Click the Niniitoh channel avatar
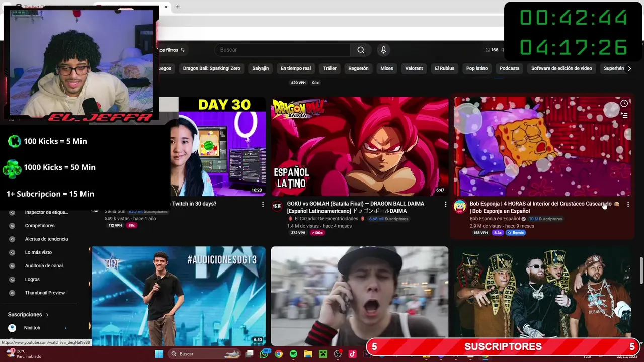 pos(12,328)
